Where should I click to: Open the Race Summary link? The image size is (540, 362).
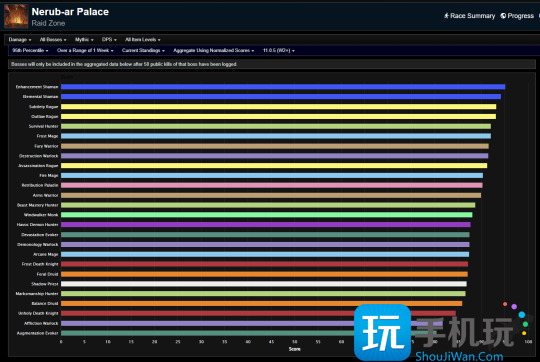tap(469, 16)
